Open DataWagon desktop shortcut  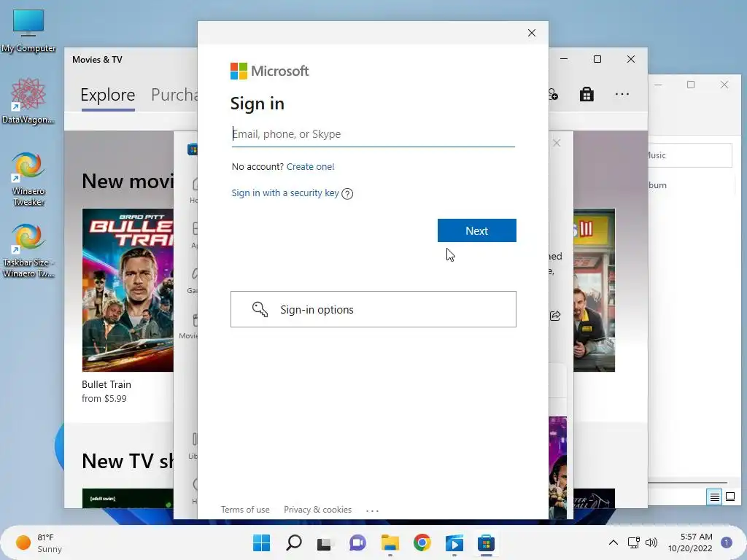coord(28,101)
